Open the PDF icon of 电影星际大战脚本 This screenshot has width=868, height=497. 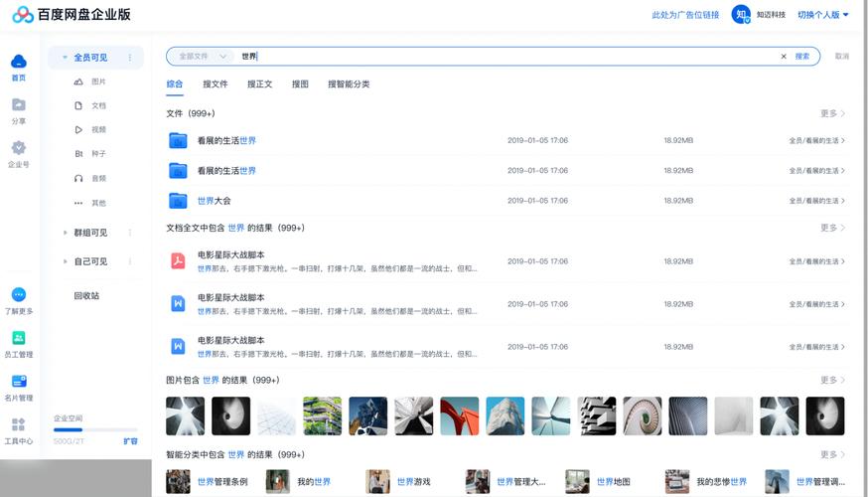click(178, 261)
